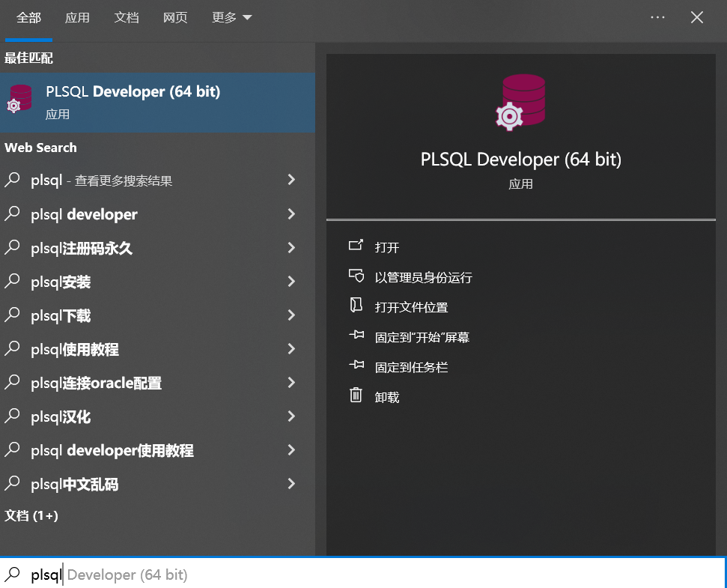Choose 卸载 to uninstall the app
727x588 pixels.
(387, 398)
